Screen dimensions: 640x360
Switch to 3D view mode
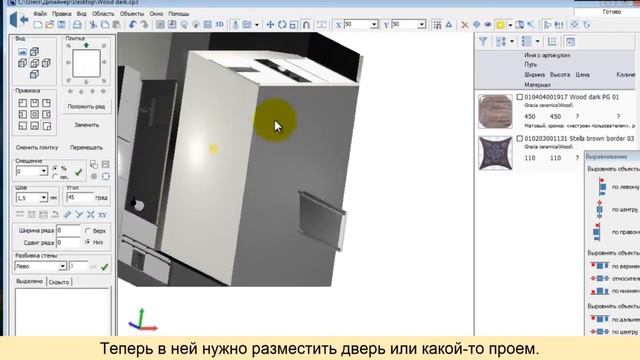coord(220,24)
